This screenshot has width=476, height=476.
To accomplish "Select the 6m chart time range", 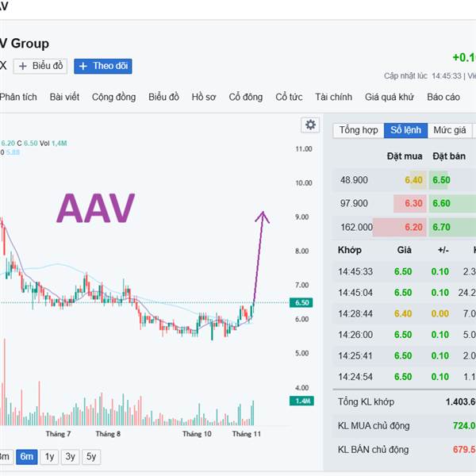I will 26,456.
